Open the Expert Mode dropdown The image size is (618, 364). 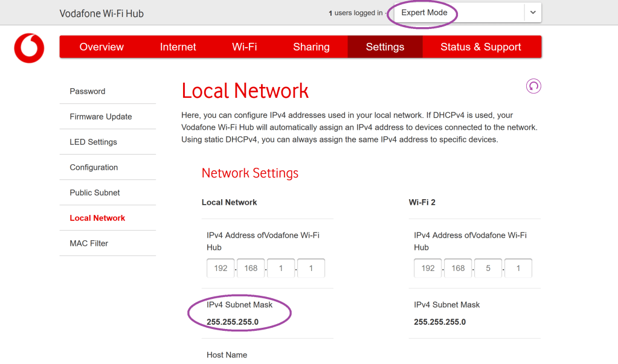(x=459, y=13)
